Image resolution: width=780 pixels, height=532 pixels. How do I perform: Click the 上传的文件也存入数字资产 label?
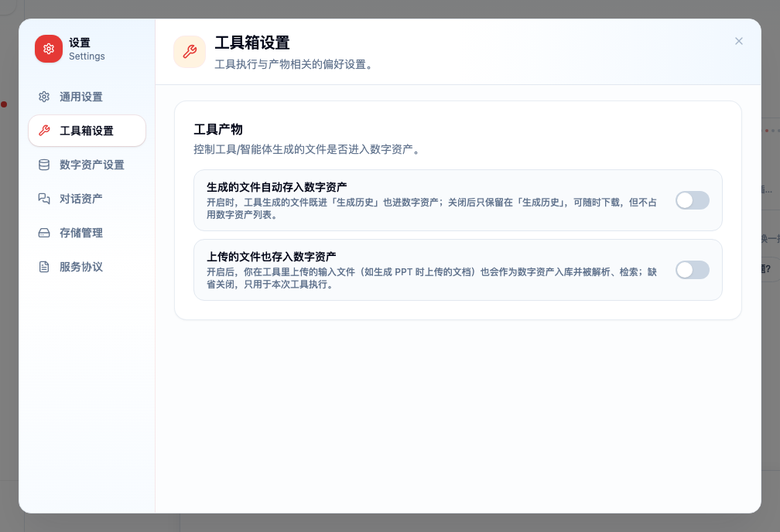tap(271, 257)
